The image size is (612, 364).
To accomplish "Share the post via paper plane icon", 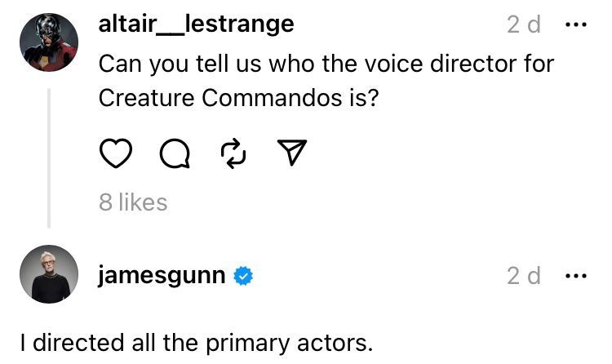I will click(x=291, y=153).
